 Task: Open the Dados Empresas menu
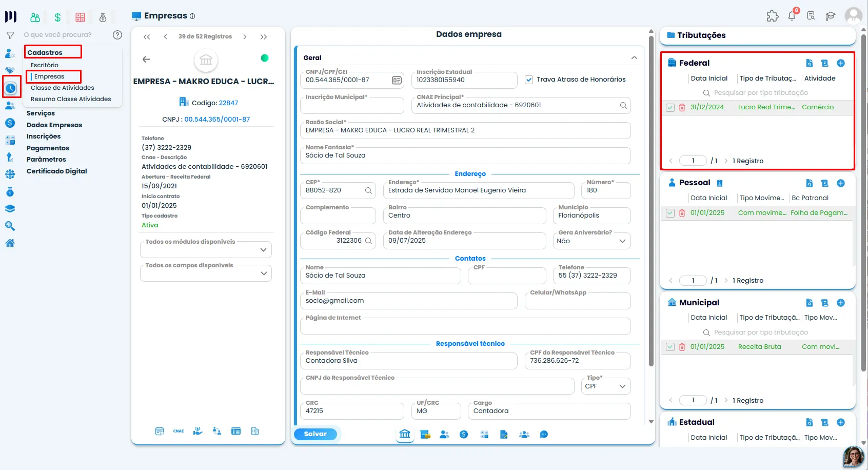point(54,125)
